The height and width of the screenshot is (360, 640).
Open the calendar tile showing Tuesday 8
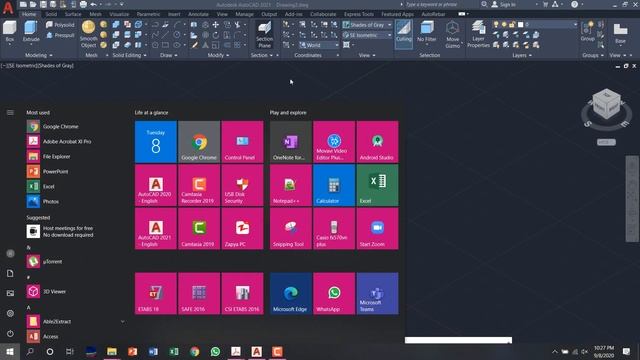click(x=156, y=142)
